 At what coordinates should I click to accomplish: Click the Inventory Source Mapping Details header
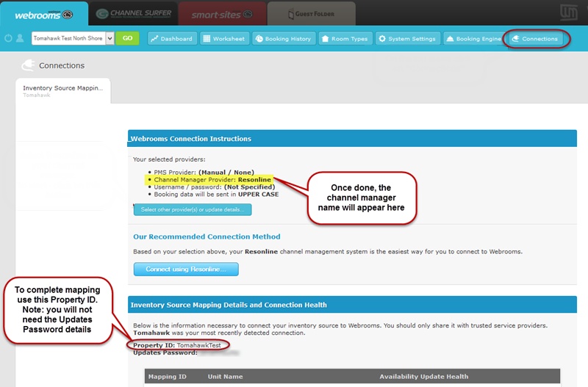352,305
